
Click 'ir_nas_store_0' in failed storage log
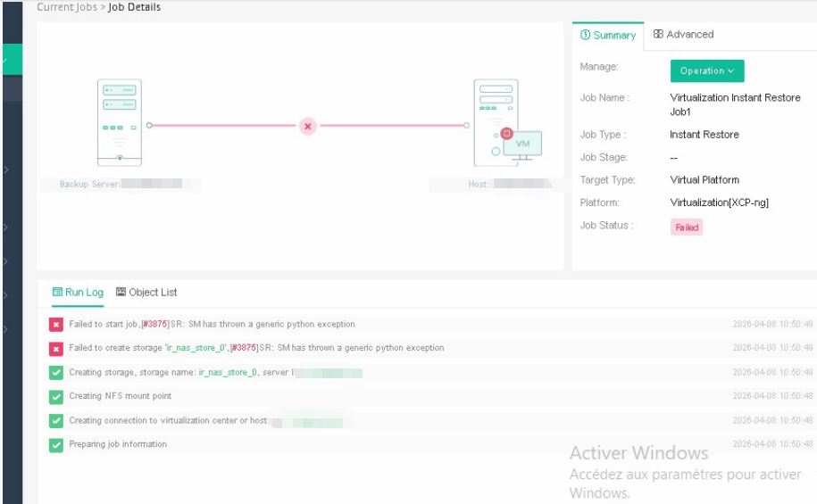coord(196,348)
